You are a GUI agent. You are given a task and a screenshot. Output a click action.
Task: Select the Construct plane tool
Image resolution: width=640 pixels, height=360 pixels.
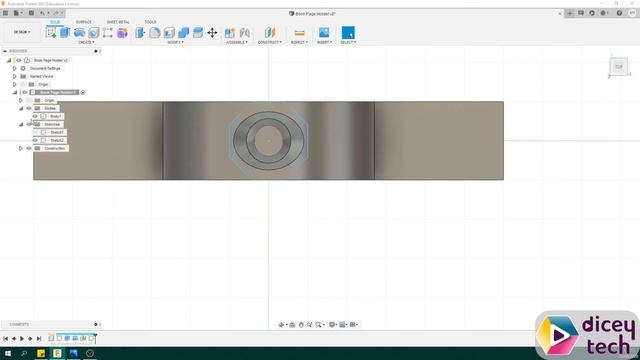[270, 32]
